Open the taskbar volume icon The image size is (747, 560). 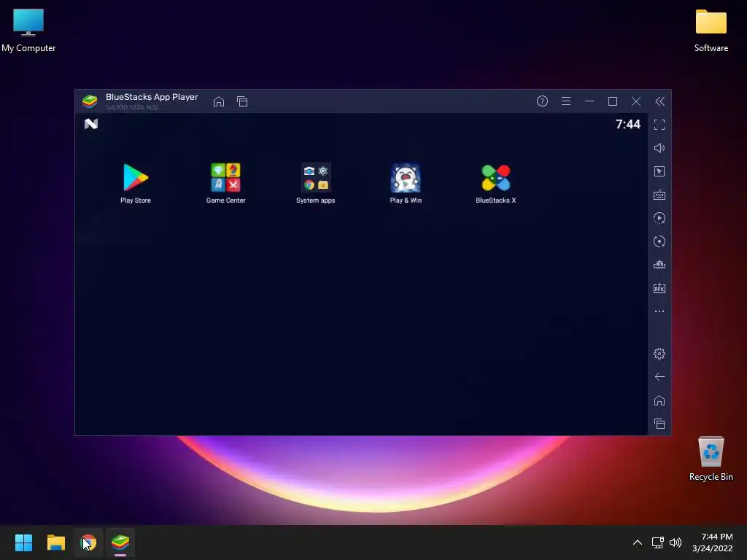click(x=676, y=542)
